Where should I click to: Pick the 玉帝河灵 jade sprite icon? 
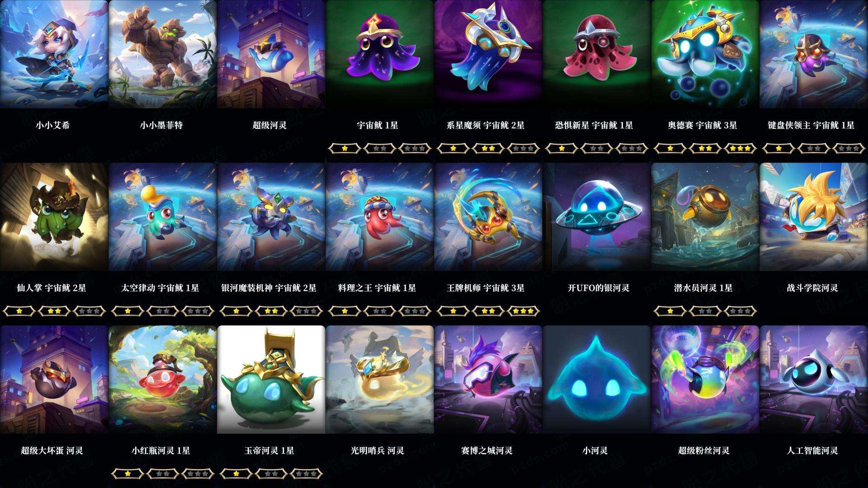(x=271, y=380)
